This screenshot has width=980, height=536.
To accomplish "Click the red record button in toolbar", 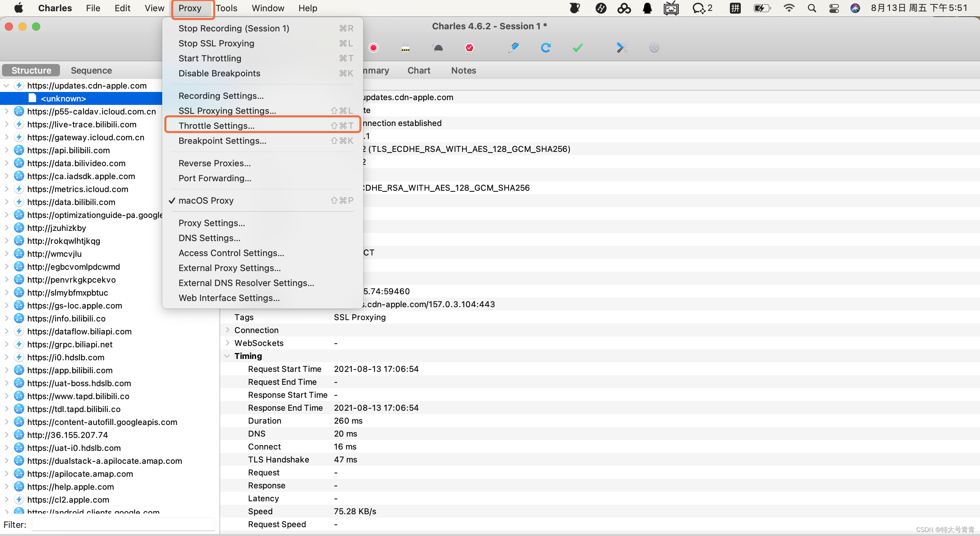I will click(373, 48).
